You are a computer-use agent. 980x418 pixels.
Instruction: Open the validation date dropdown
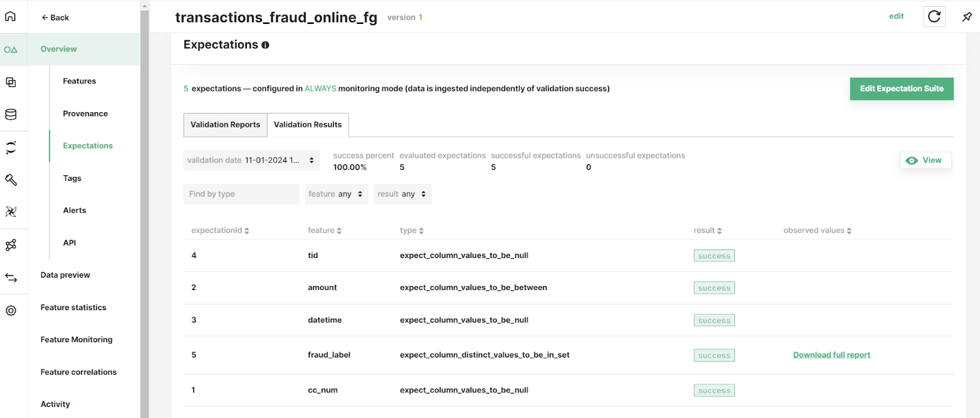(251, 161)
